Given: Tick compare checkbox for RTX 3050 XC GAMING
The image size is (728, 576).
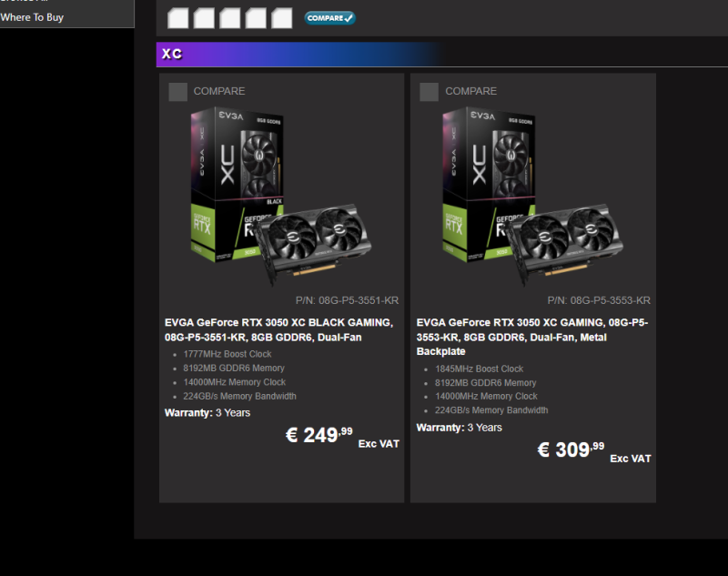Looking at the screenshot, I should coord(429,92).
